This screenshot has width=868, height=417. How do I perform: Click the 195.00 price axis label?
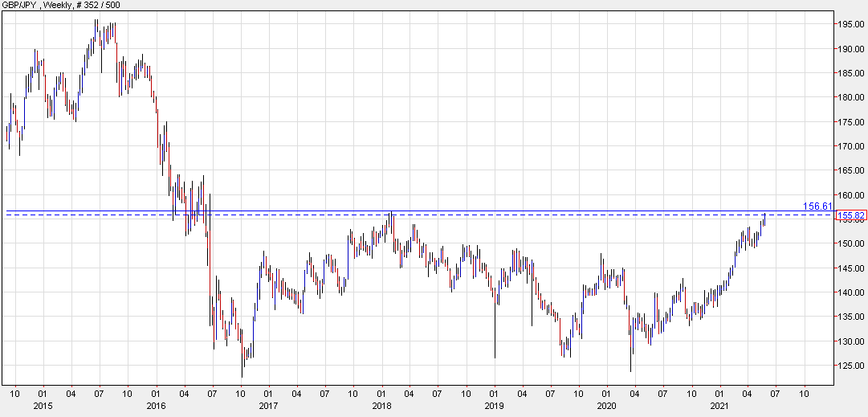[850, 24]
